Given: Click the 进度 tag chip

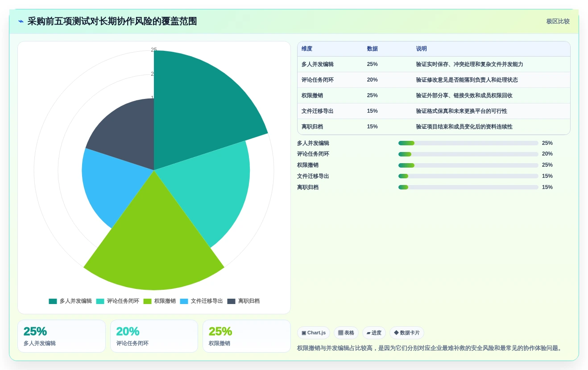Looking at the screenshot, I should point(374,333).
